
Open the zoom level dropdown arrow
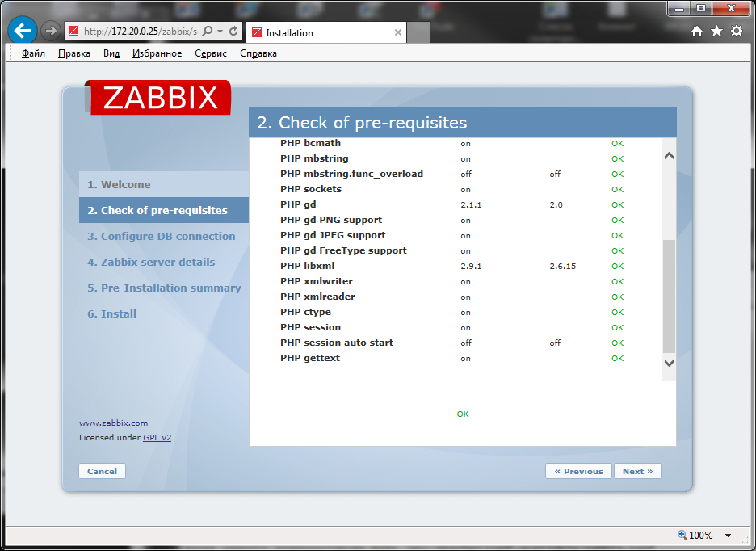[x=728, y=535]
